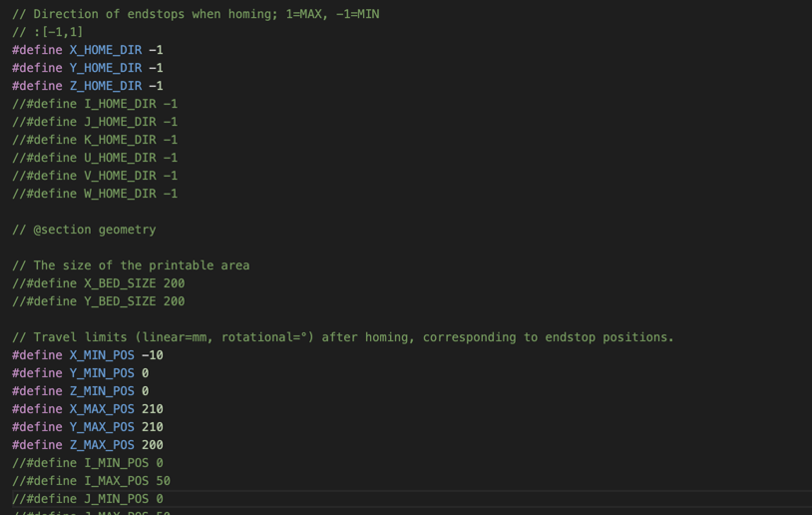Click the commented J_MIN_POS line
Screen dimensions: 812x515
pos(88,499)
